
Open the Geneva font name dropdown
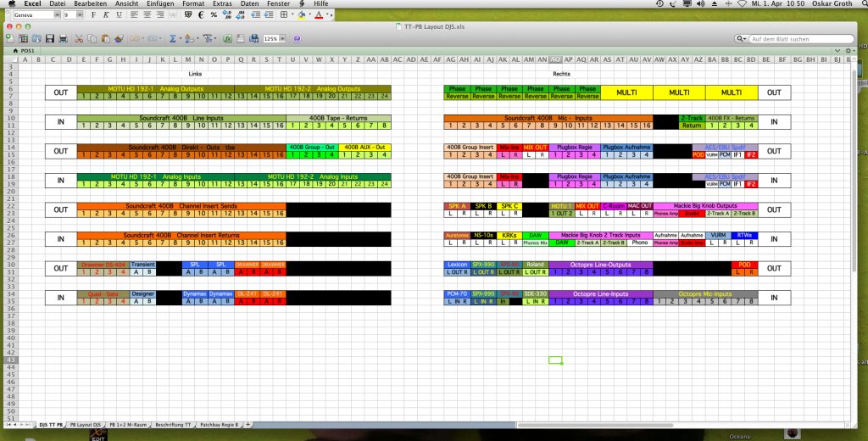pos(57,15)
